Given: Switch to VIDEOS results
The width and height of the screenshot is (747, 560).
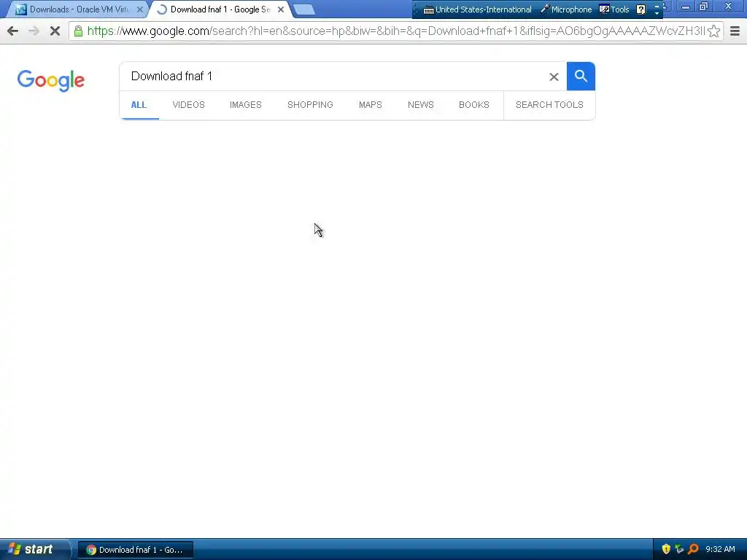Looking at the screenshot, I should coord(189,105).
